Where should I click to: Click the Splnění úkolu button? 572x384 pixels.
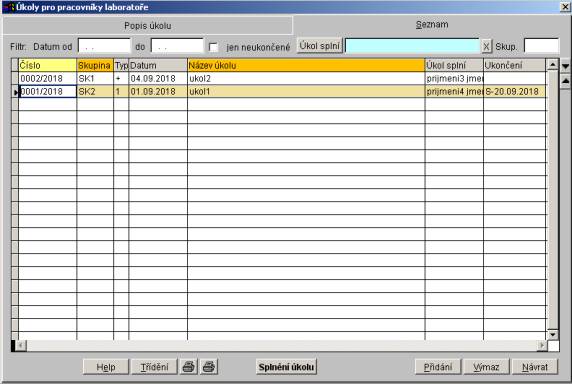[286, 367]
